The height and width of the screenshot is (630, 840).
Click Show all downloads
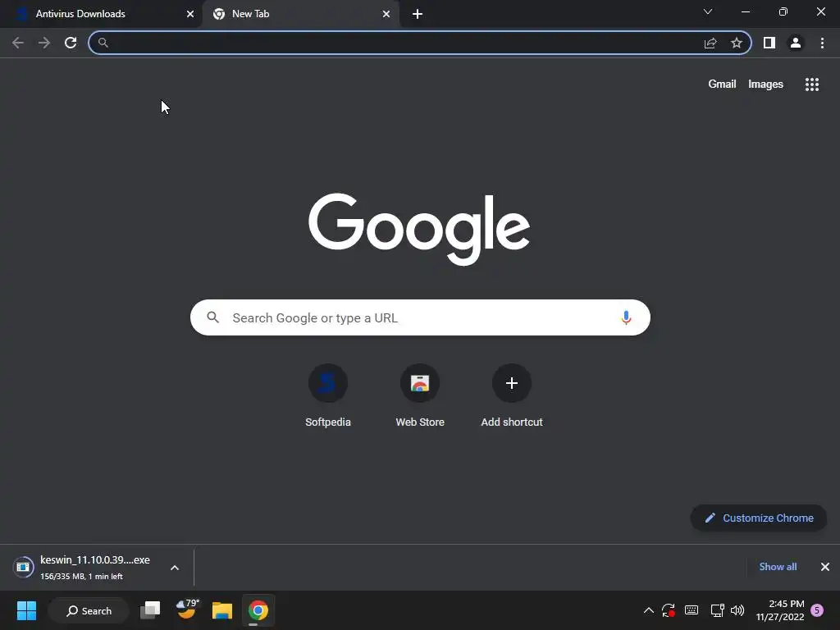[x=778, y=567]
